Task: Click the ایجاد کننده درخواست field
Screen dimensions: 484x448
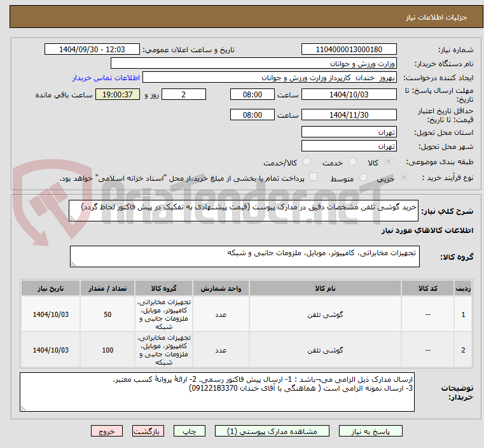Action: [x=270, y=77]
